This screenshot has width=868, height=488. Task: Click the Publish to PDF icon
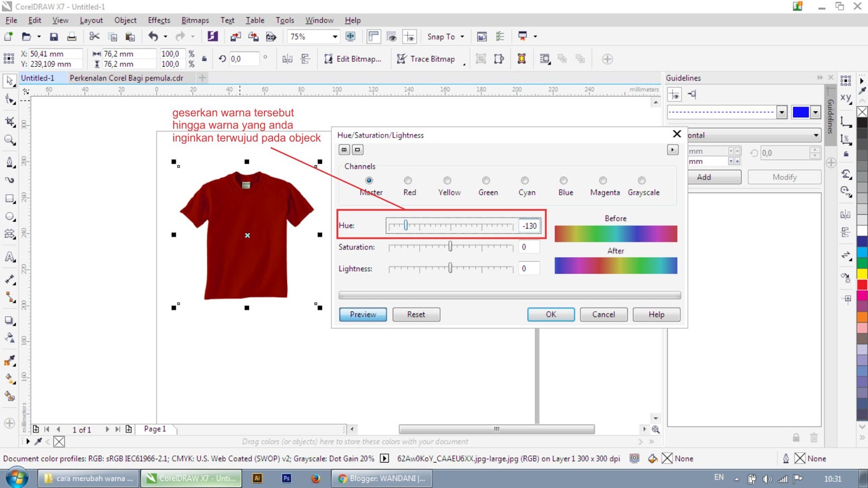pyautogui.click(x=271, y=36)
